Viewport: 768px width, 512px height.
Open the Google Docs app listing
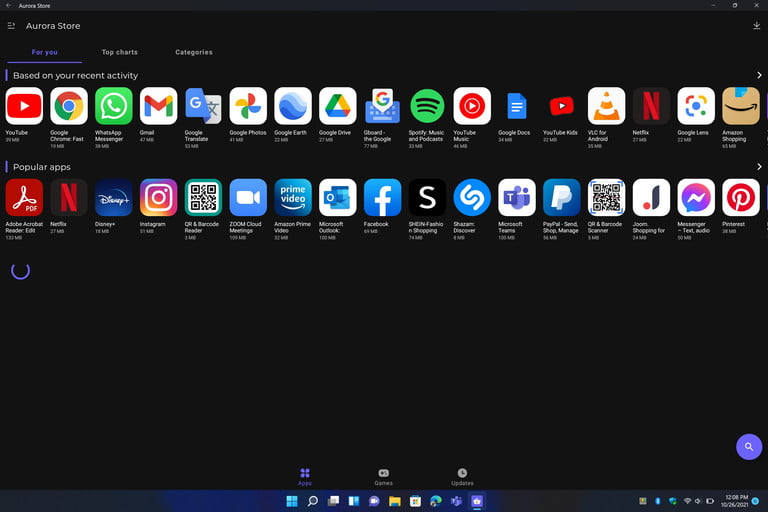pyautogui.click(x=517, y=106)
